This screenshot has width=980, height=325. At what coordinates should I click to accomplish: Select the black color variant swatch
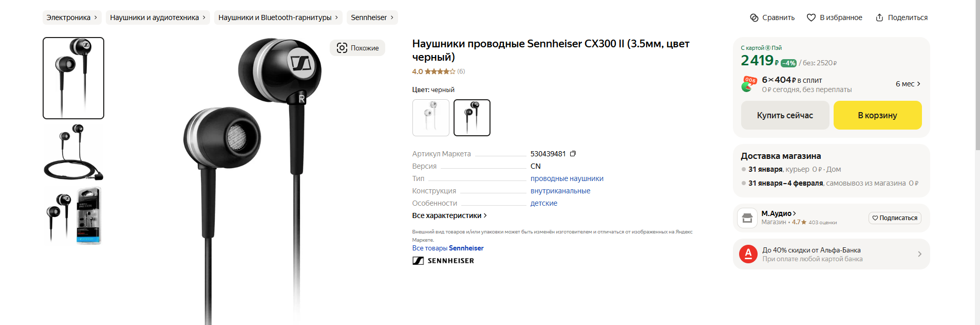pyautogui.click(x=472, y=118)
